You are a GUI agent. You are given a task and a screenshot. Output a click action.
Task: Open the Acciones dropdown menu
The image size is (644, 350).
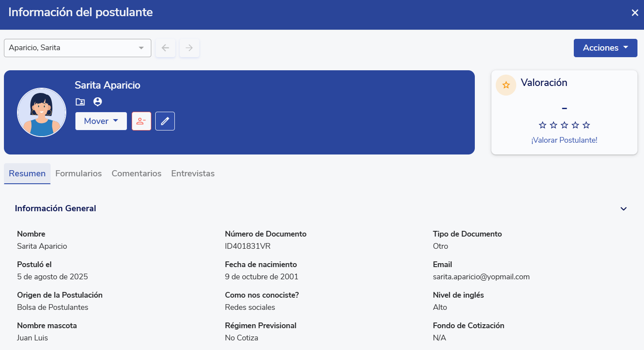(x=605, y=48)
